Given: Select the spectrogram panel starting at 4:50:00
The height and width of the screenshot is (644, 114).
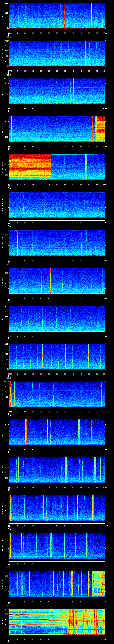Looking at the screenshot, I should click(x=57, y=167).
